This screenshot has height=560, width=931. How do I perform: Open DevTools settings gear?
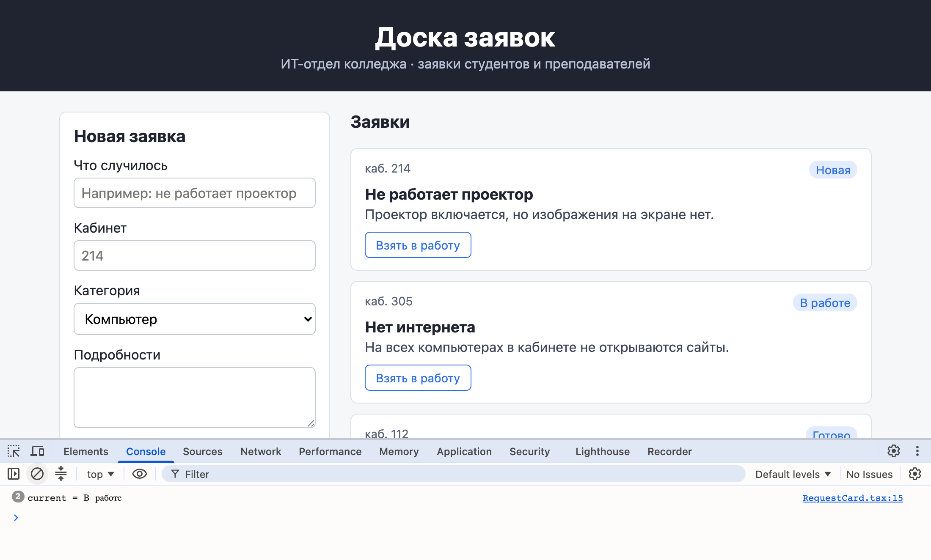894,451
